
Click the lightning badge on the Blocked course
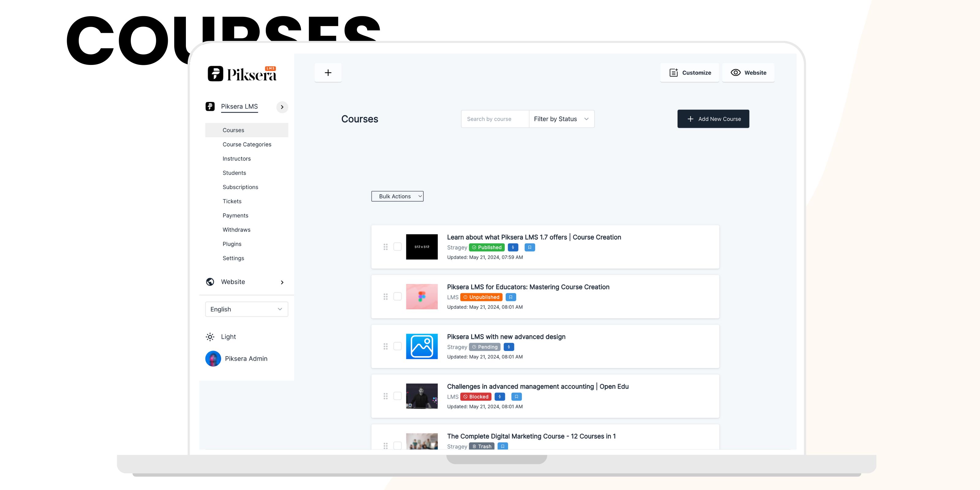coord(499,397)
